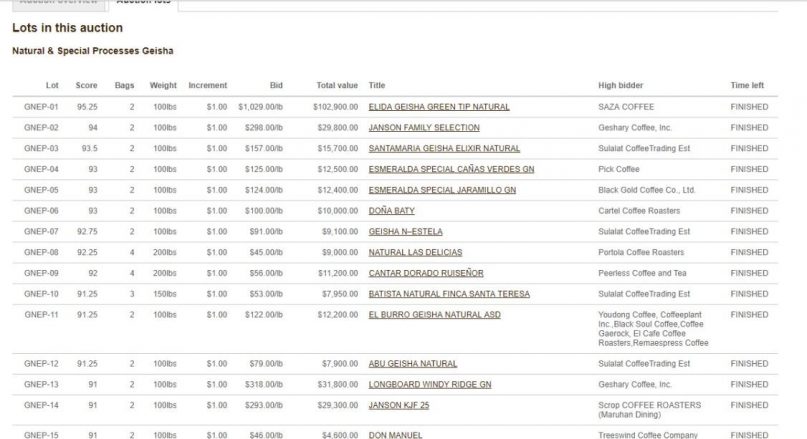Click high bidder Cartel Coffee Roasters
807x439 pixels.
click(x=639, y=210)
